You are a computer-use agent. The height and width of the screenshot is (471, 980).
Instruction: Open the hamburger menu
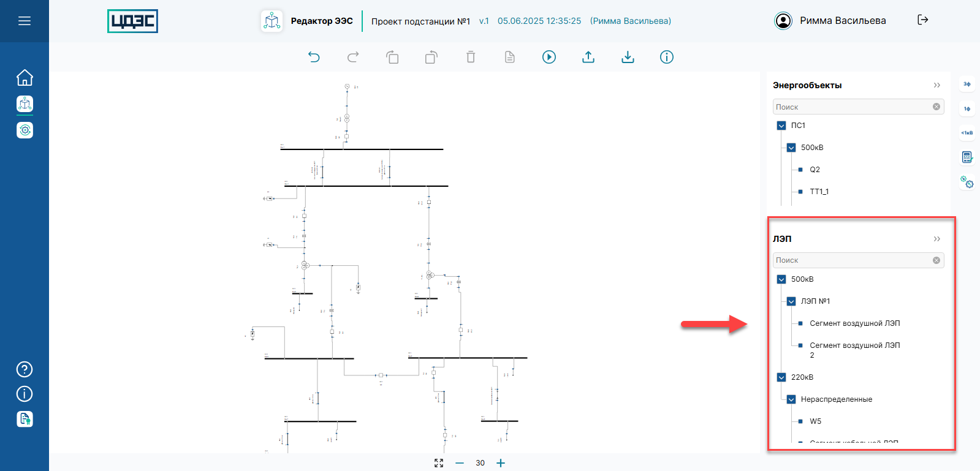25,21
